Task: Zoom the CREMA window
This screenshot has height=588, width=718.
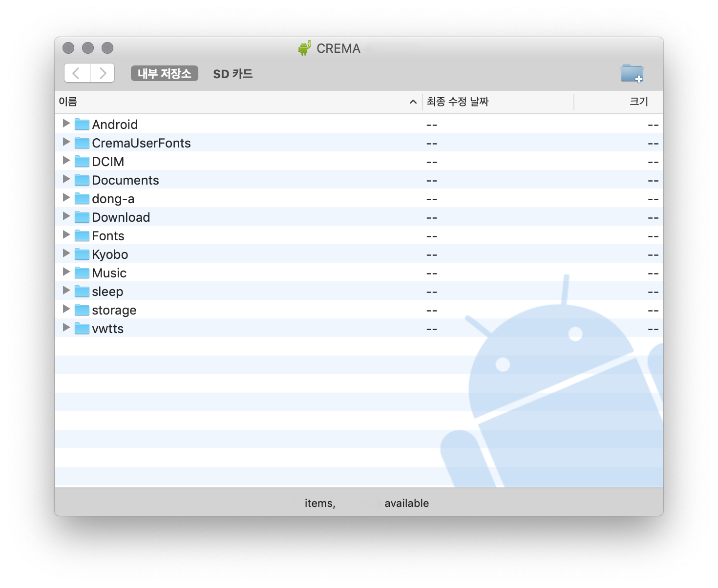Action: (x=107, y=48)
